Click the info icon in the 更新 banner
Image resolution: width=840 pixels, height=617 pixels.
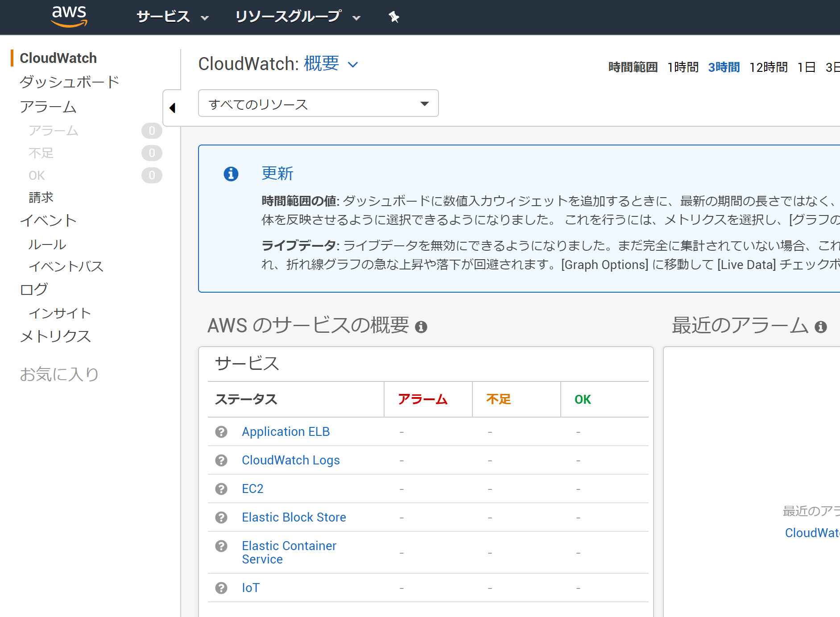231,174
